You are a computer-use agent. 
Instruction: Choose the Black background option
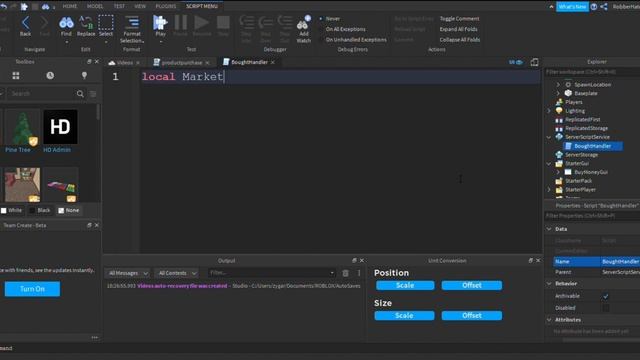[40, 210]
